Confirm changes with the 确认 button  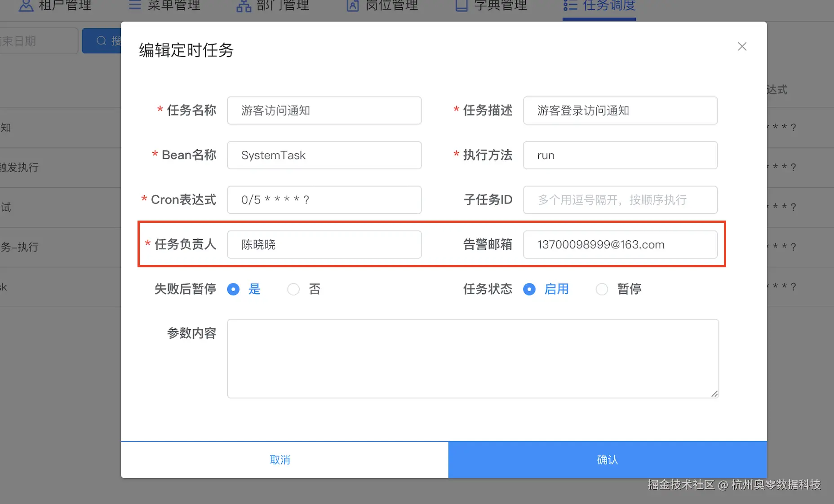607,460
